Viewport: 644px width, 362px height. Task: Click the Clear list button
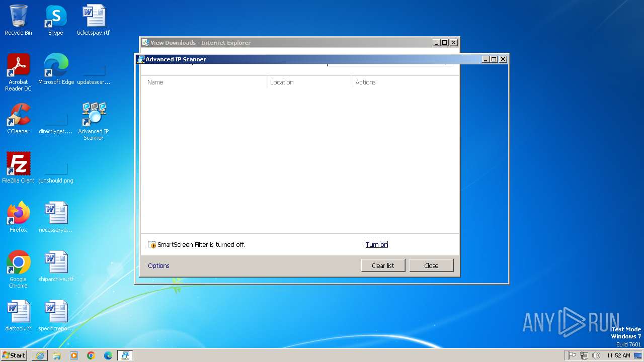(383, 265)
